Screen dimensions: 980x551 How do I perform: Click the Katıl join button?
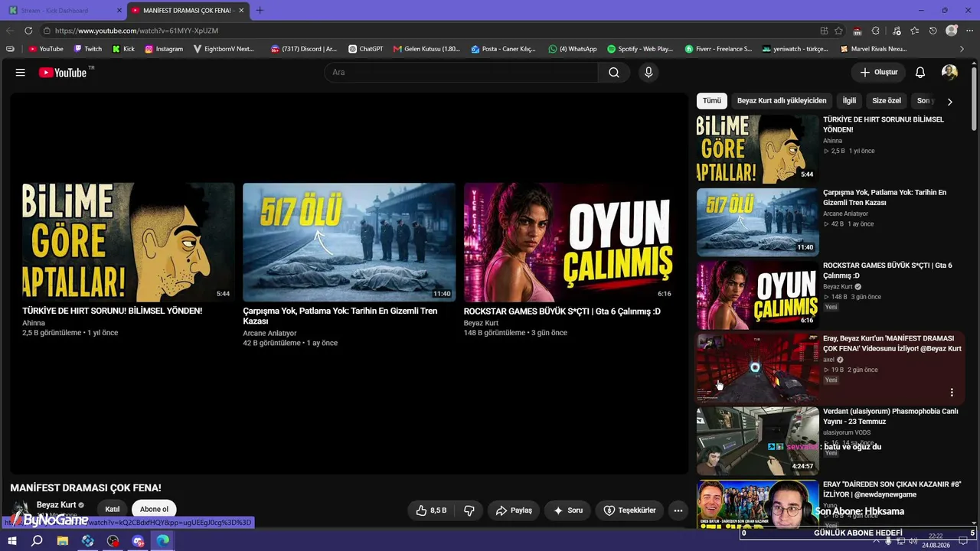[113, 510]
